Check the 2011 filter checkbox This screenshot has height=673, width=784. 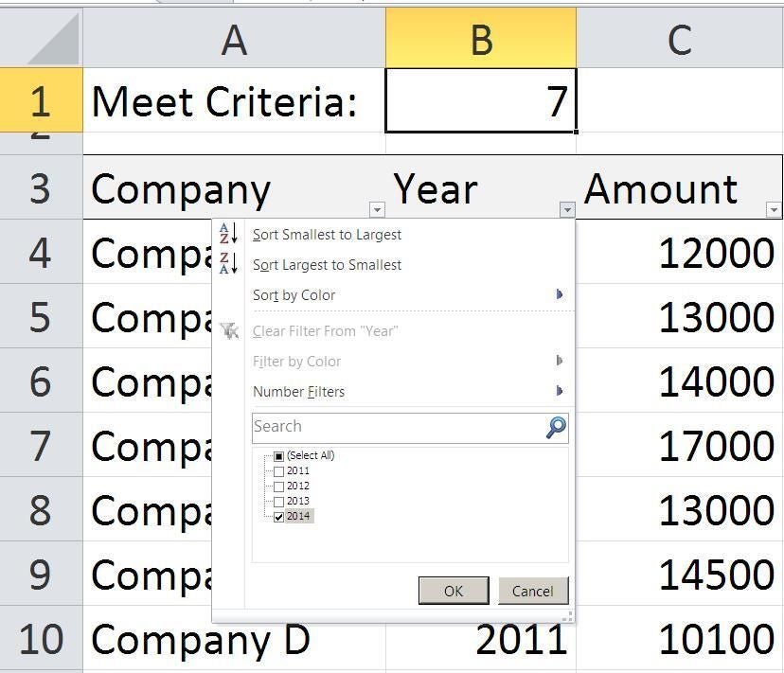278,471
